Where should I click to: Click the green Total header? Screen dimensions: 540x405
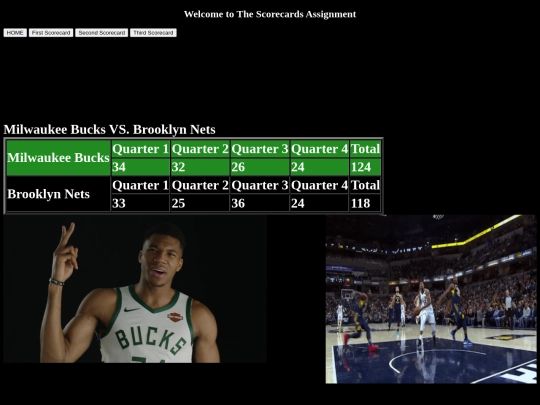click(x=365, y=149)
